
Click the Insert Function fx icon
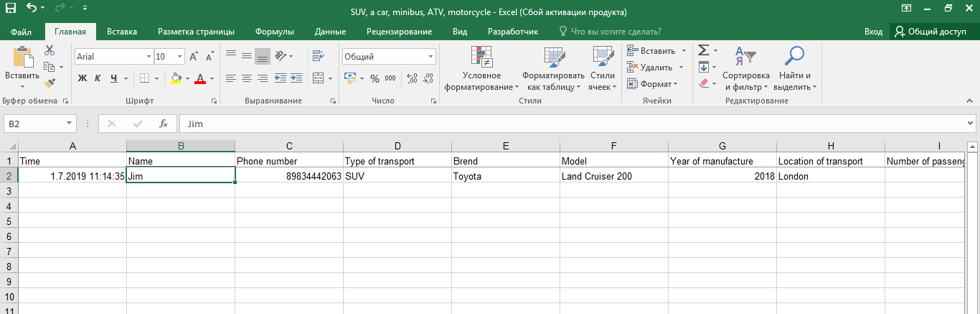[164, 124]
